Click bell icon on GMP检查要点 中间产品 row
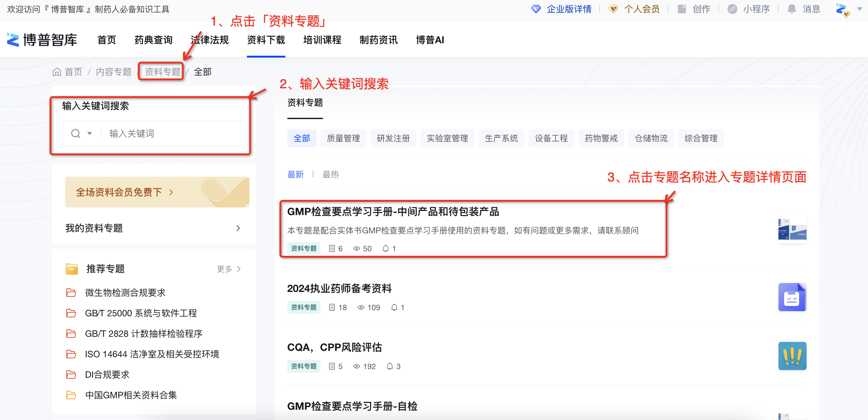The image size is (868, 420). pyautogui.click(x=386, y=249)
